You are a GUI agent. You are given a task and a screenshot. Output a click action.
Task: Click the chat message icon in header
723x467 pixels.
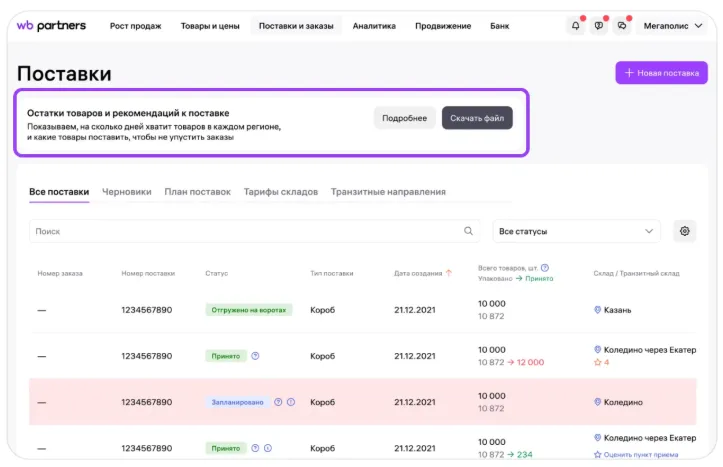(x=599, y=26)
